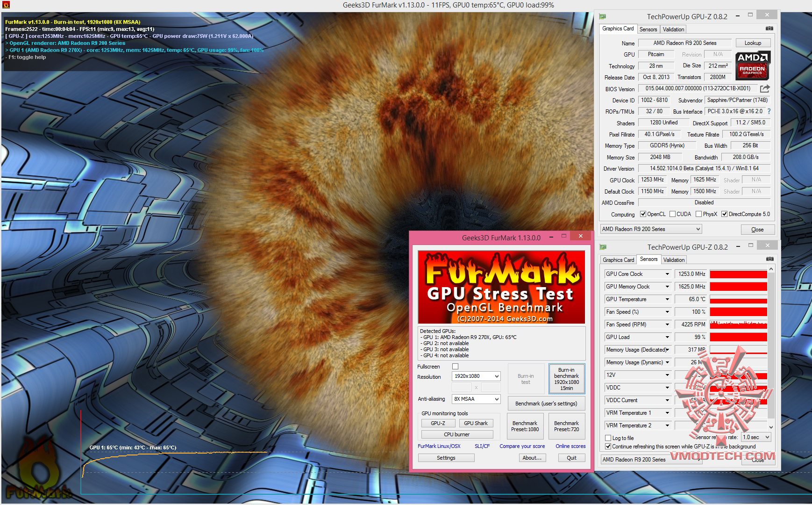Toggle the DirectCompute 5.0 checkbox
This screenshot has width=812, height=505.
(x=724, y=214)
